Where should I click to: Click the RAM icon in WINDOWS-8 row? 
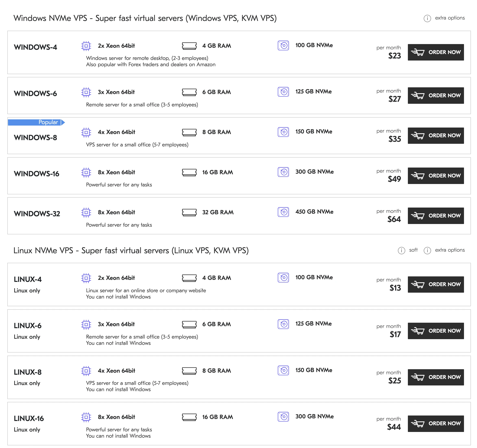[x=189, y=132]
